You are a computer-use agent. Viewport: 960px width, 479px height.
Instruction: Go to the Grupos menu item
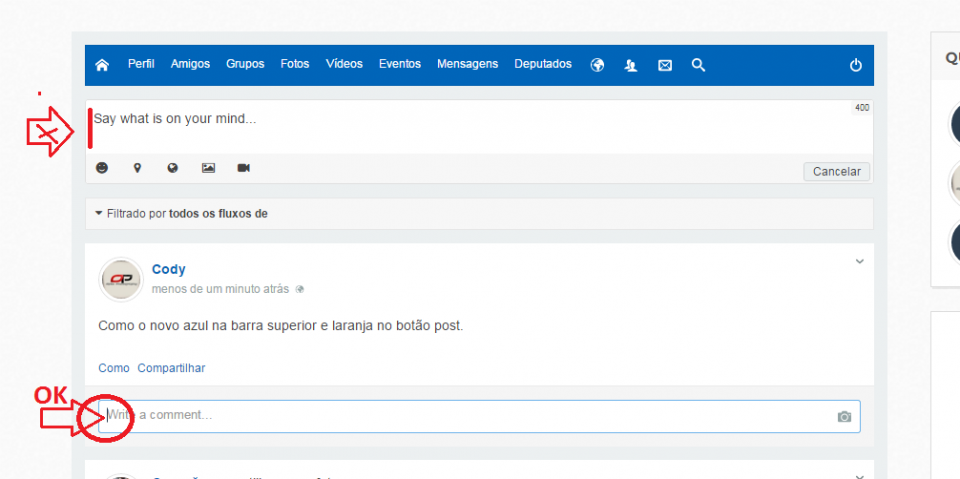pyautogui.click(x=245, y=64)
